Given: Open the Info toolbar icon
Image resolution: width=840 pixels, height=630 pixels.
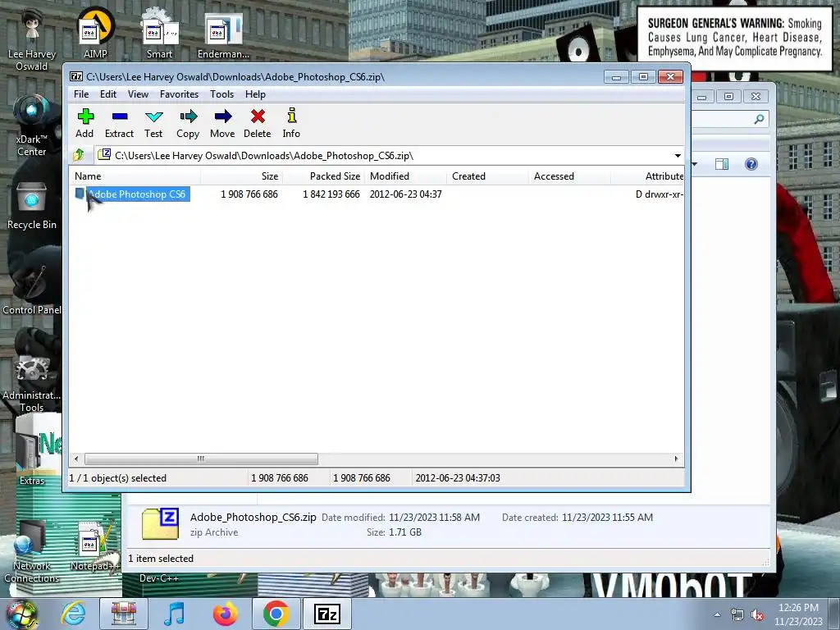Looking at the screenshot, I should pos(291,123).
